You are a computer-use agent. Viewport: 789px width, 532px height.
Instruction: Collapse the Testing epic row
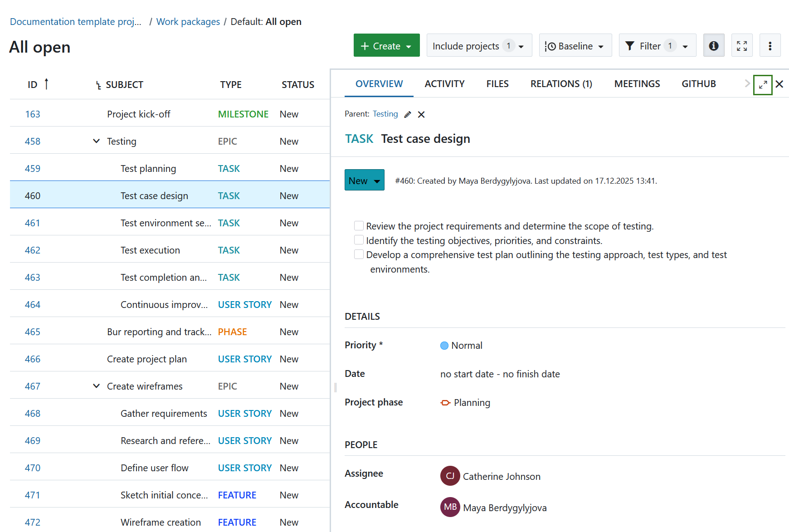96,141
